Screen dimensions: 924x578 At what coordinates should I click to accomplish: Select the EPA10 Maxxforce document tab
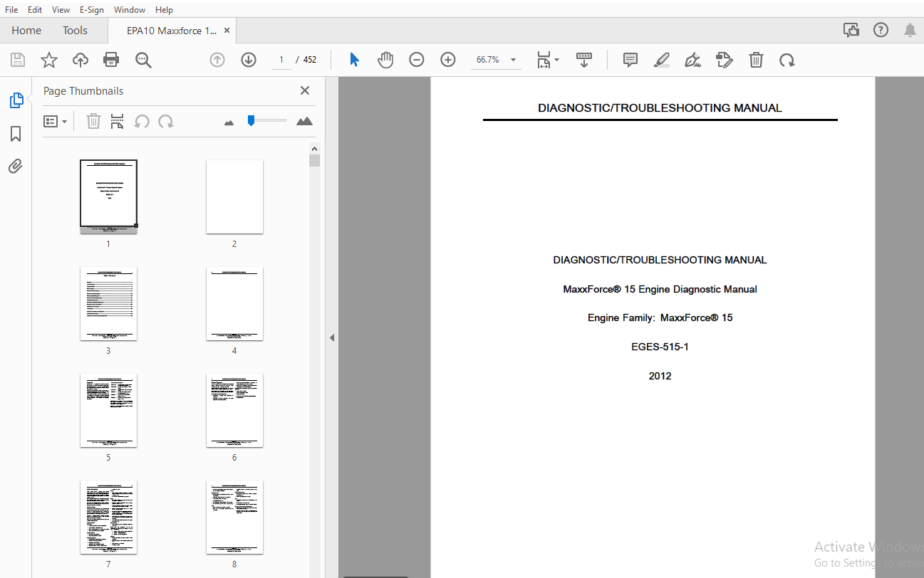pos(172,31)
